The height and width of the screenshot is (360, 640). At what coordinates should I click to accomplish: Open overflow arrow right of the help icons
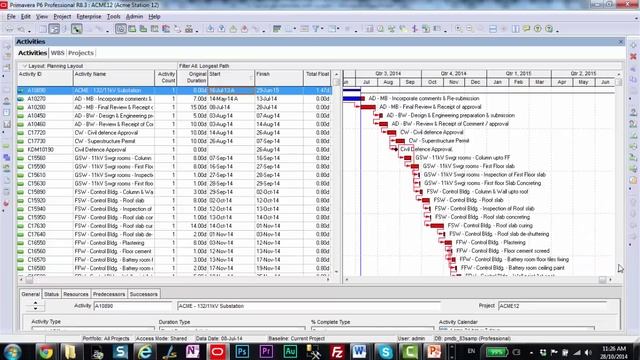click(558, 31)
